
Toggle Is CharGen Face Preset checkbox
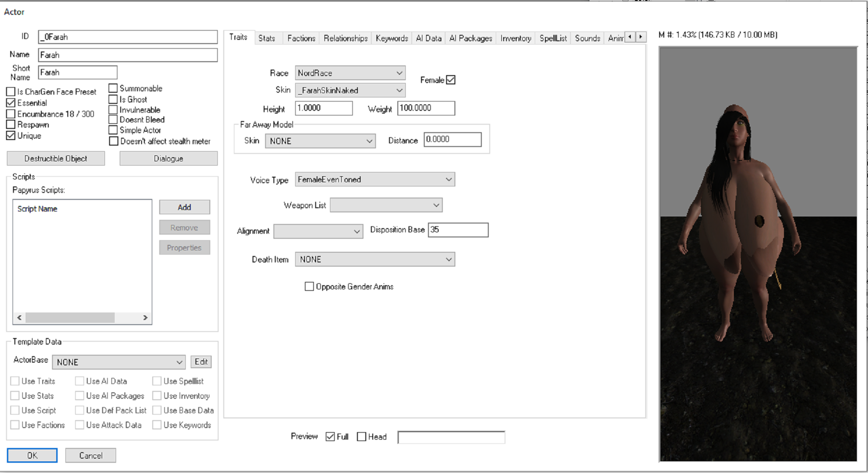pyautogui.click(x=11, y=92)
